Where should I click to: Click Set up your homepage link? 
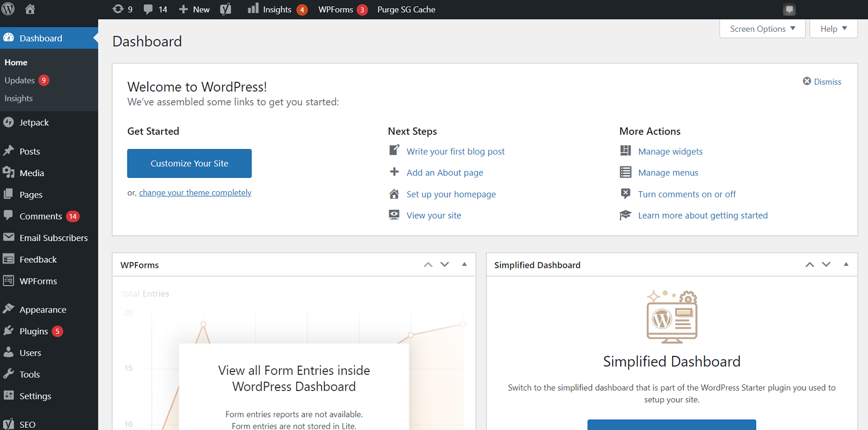[451, 194]
